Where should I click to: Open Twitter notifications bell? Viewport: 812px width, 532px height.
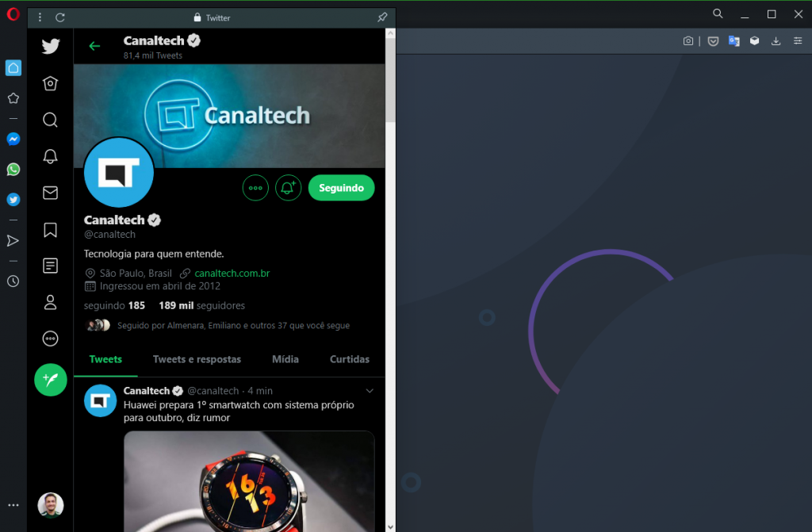point(50,156)
